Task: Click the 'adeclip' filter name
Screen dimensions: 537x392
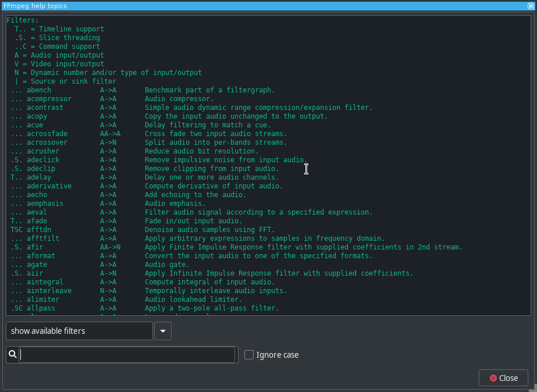Action: click(41, 169)
